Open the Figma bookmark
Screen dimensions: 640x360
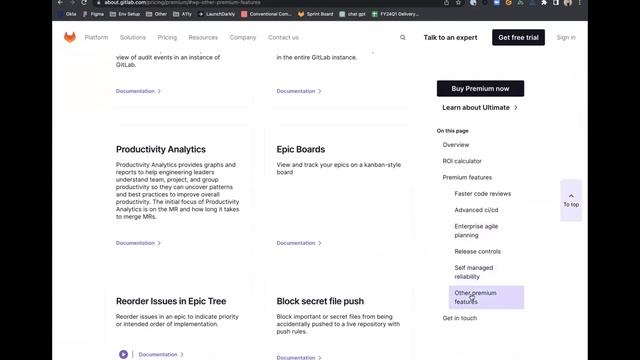point(93,14)
